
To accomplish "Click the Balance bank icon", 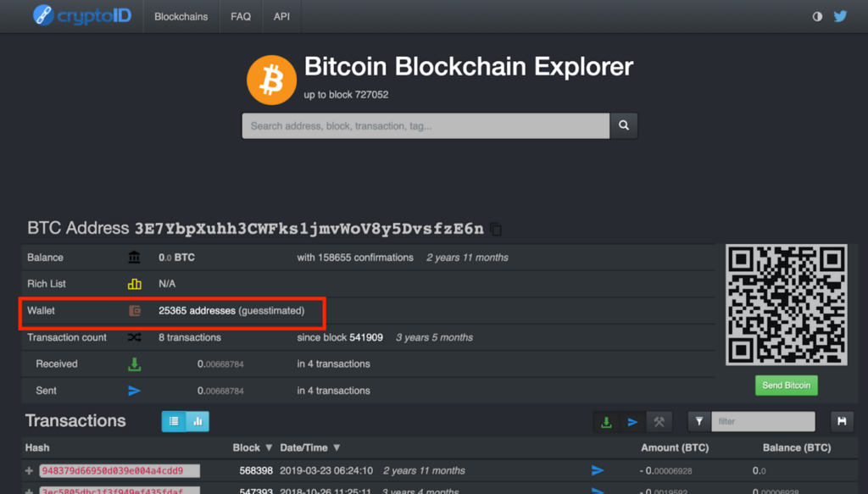I will [134, 258].
